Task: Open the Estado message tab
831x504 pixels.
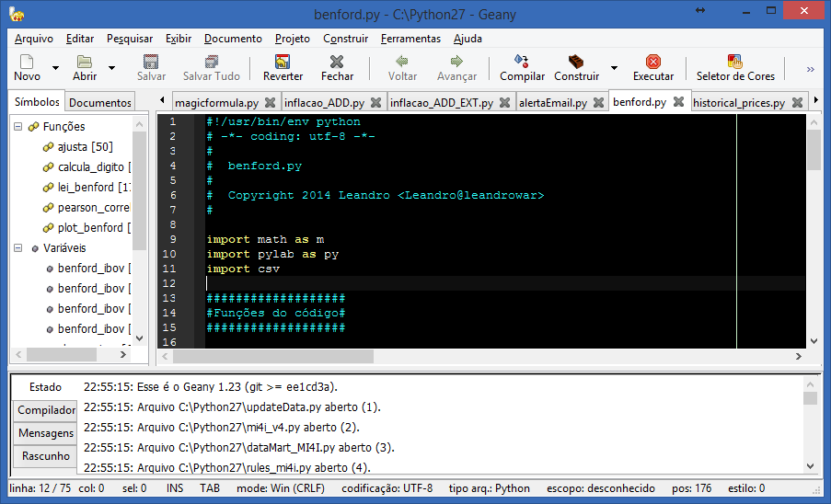Action: coord(45,387)
